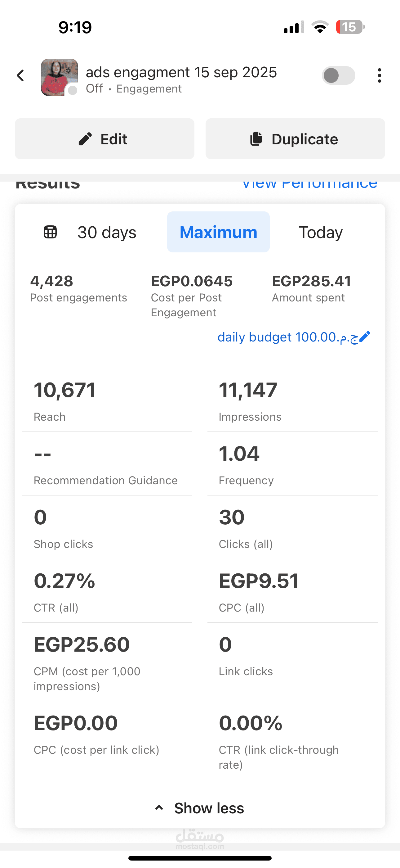Screen dimensions: 400x868
Task: Switch to the Today tab
Action: pos(321,232)
